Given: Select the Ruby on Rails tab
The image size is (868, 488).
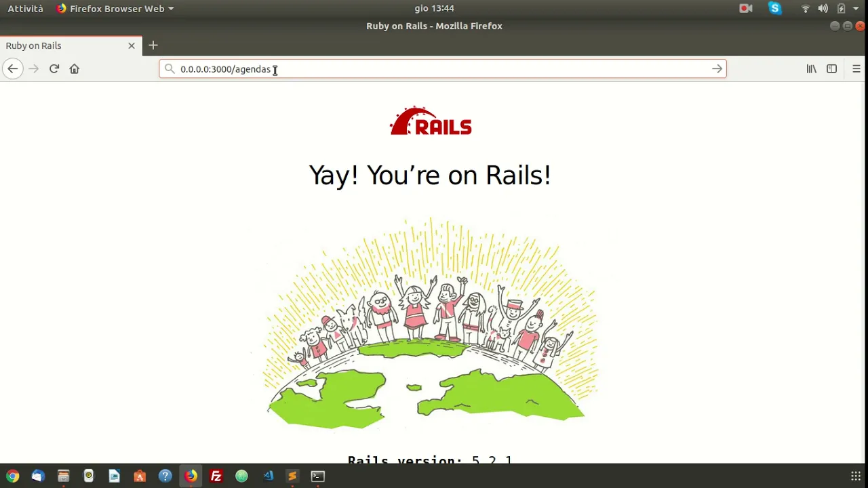Looking at the screenshot, I should [x=71, y=45].
